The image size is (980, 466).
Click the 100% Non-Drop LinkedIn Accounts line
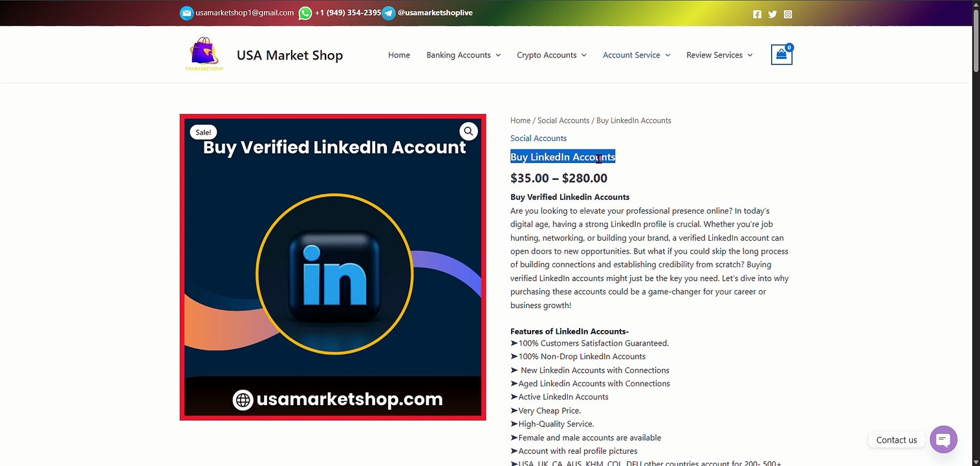578,357
